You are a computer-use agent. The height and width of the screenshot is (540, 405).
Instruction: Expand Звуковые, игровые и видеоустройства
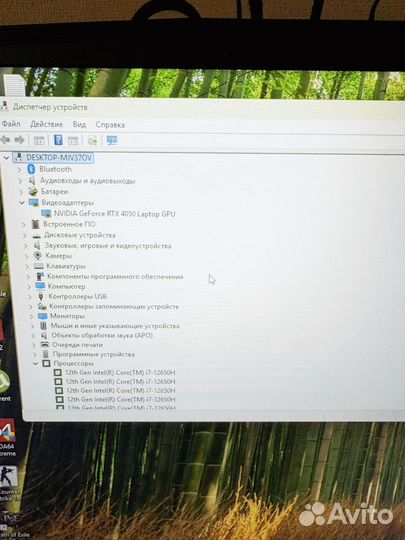pos(25,246)
